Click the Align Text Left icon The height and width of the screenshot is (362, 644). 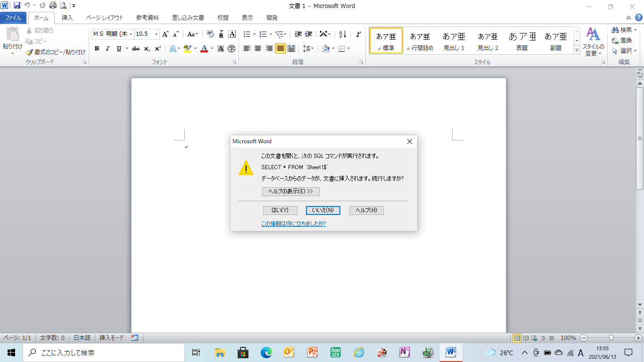click(247, 49)
